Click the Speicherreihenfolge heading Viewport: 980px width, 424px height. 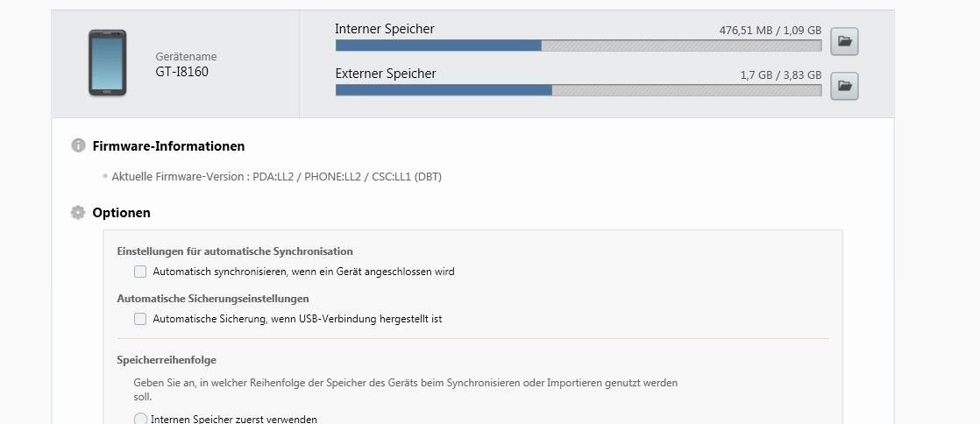point(167,360)
